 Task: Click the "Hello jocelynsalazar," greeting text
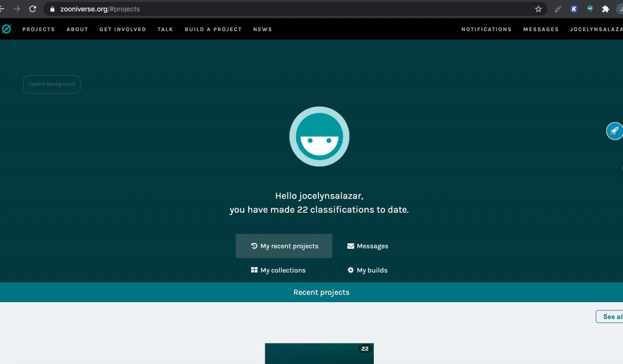(319, 196)
